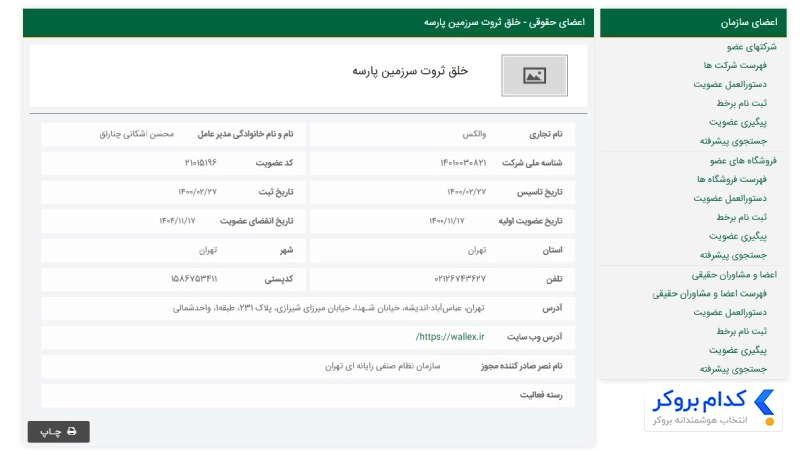Open دستورالعمل عضویت under اعضا و مشاوران حقیقی

pyautogui.click(x=730, y=313)
